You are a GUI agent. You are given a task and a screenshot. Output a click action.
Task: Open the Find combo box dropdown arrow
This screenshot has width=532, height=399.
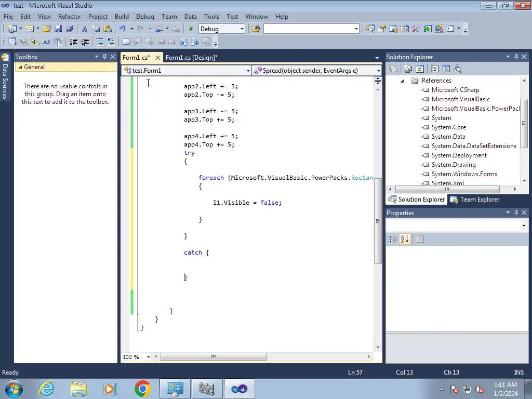coord(356,29)
